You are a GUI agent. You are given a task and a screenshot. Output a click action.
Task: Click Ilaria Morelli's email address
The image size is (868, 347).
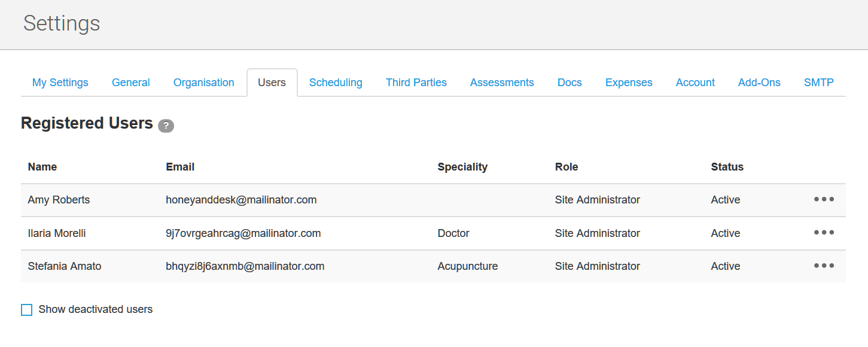tap(243, 233)
